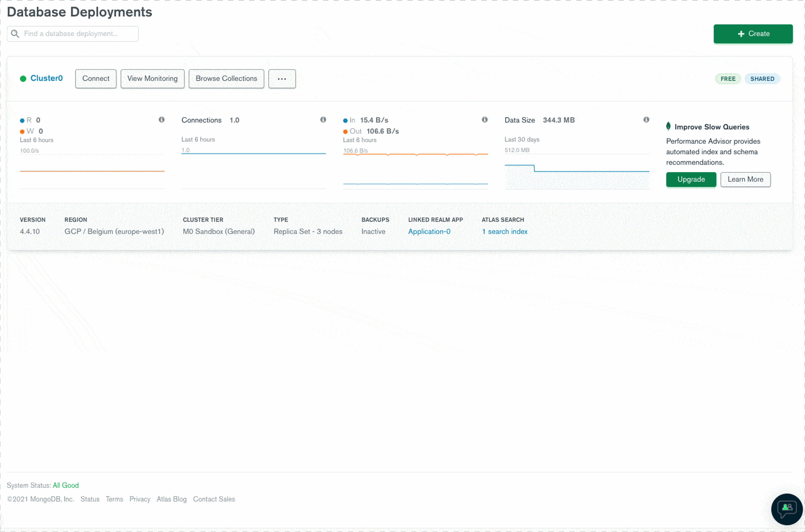Open the Status footer link

[90, 499]
